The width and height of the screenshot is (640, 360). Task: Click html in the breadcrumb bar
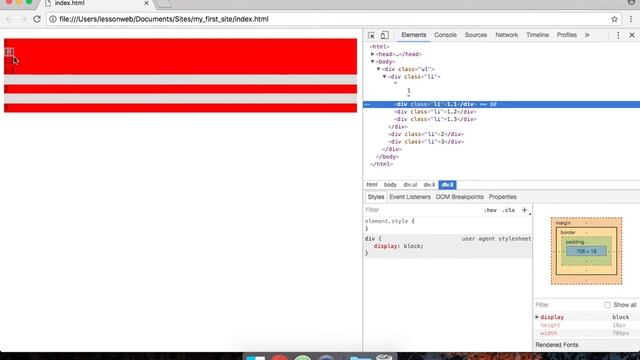(x=372, y=185)
